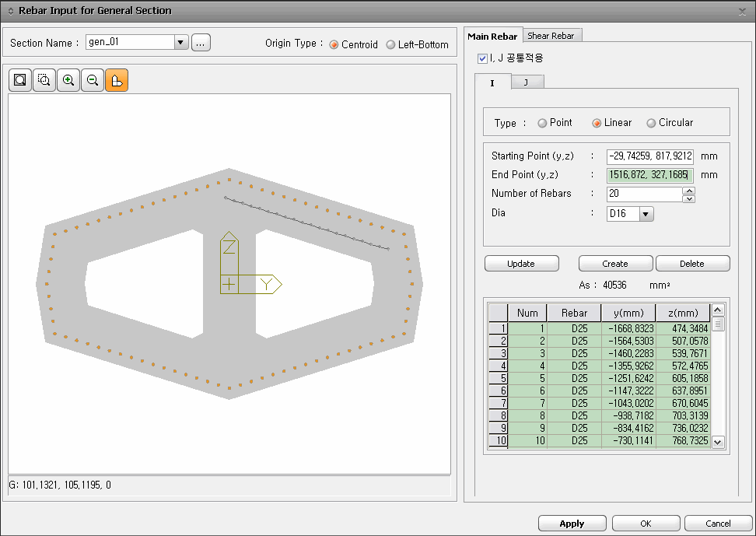The image size is (756, 536).
Task: Toggle the highlighted axis orientation icon
Action: pyautogui.click(x=115, y=79)
